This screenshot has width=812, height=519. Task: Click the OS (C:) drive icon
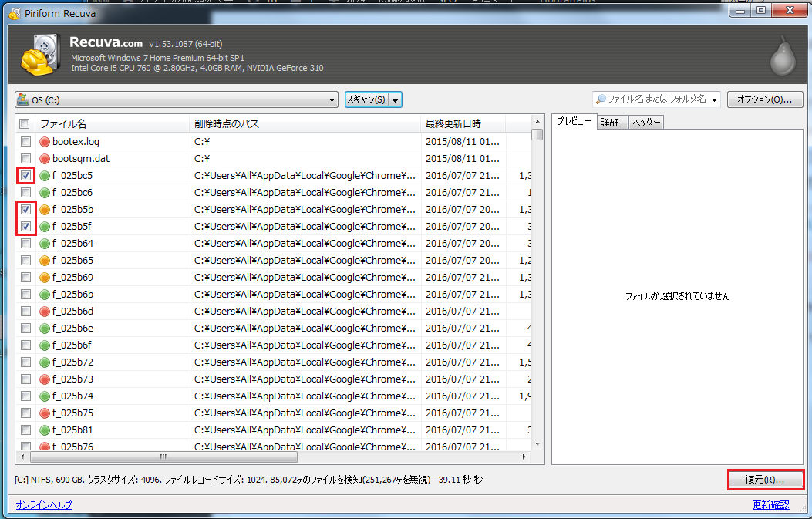(x=23, y=99)
